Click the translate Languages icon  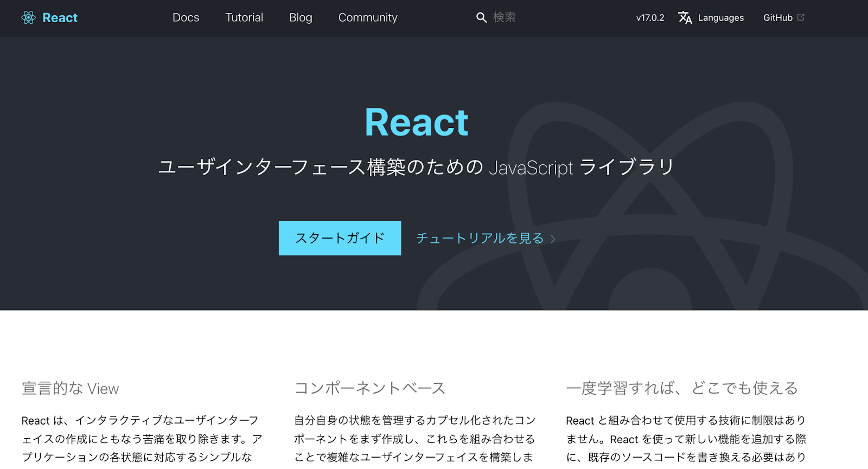(685, 18)
